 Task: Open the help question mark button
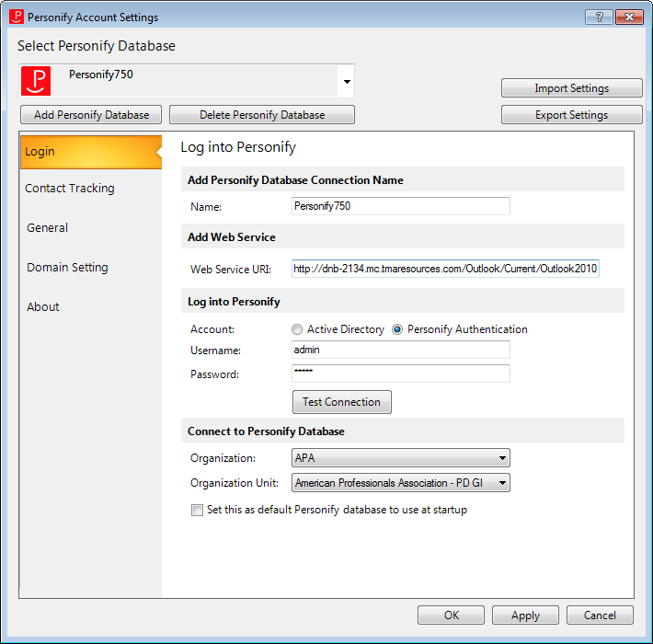(599, 17)
